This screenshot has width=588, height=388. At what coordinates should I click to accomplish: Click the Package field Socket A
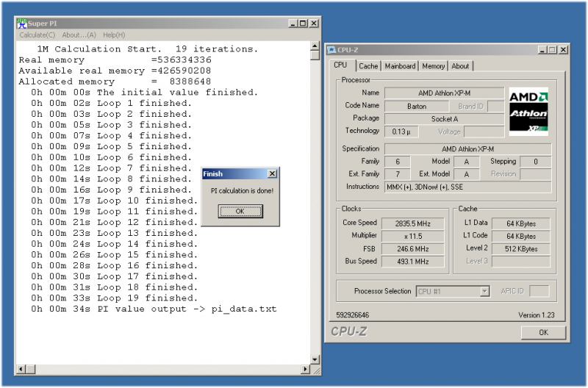[x=445, y=119]
